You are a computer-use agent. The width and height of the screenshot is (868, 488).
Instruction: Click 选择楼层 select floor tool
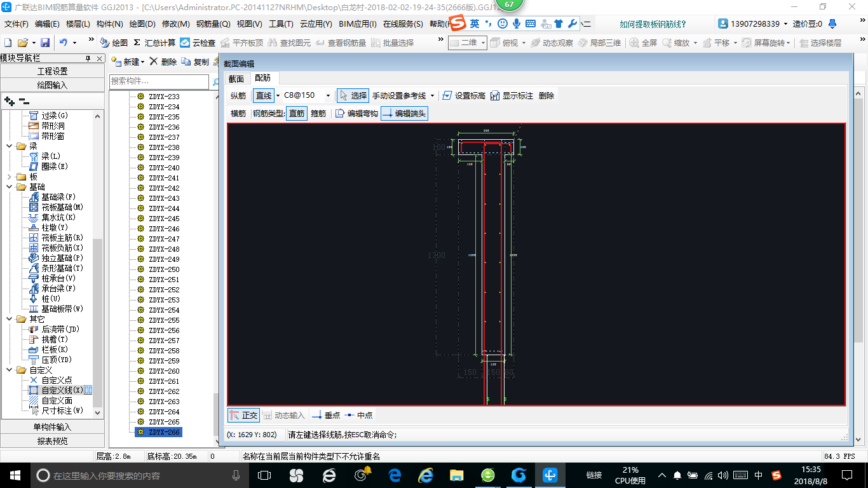pyautogui.click(x=820, y=43)
